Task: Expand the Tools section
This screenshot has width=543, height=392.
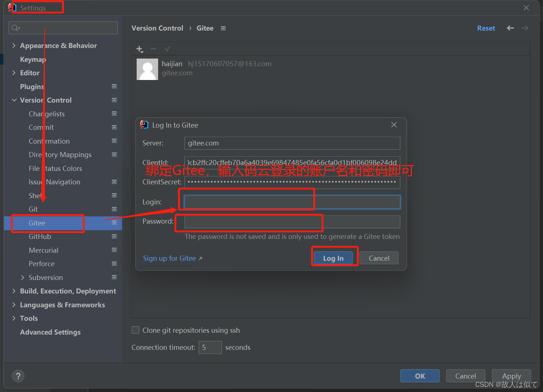Action: [14, 318]
